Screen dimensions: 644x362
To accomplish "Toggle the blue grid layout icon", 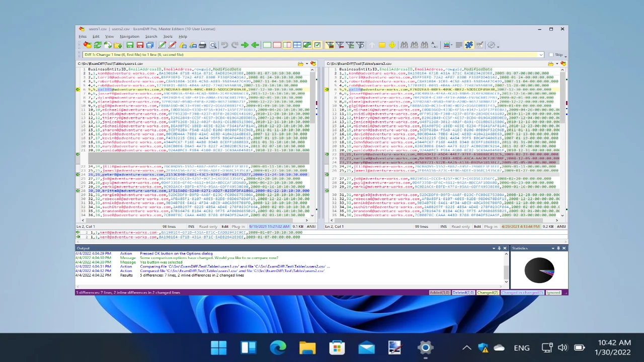I will [x=297, y=45].
